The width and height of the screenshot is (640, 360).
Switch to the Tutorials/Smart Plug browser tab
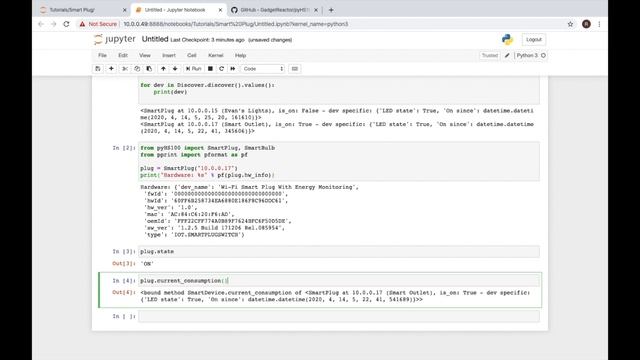(82, 10)
